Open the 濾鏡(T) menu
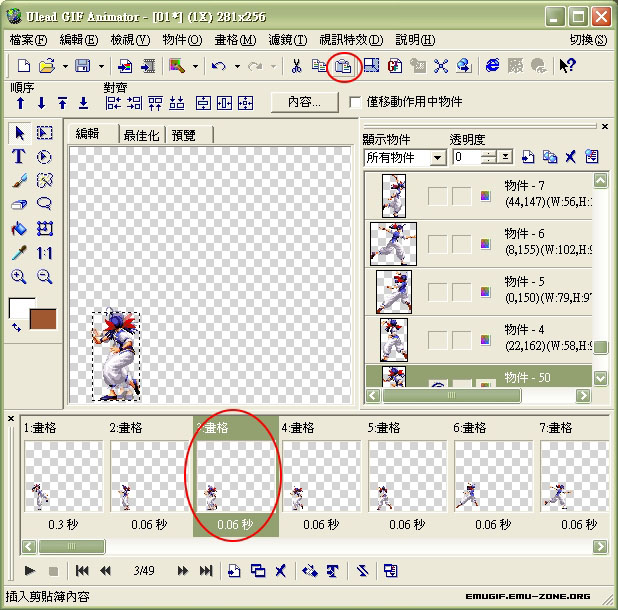The width and height of the screenshot is (618, 610). click(287, 40)
